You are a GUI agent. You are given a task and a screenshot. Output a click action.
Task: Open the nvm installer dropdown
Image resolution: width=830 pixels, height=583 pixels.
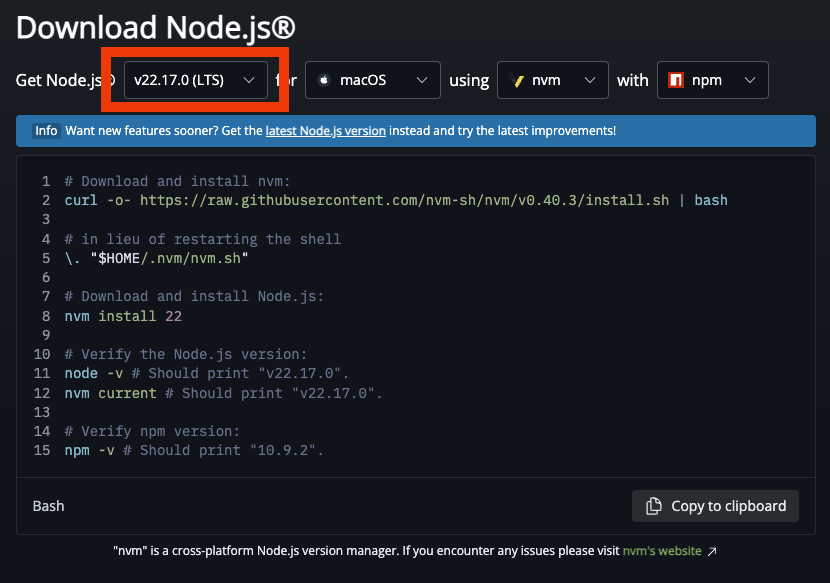point(553,80)
